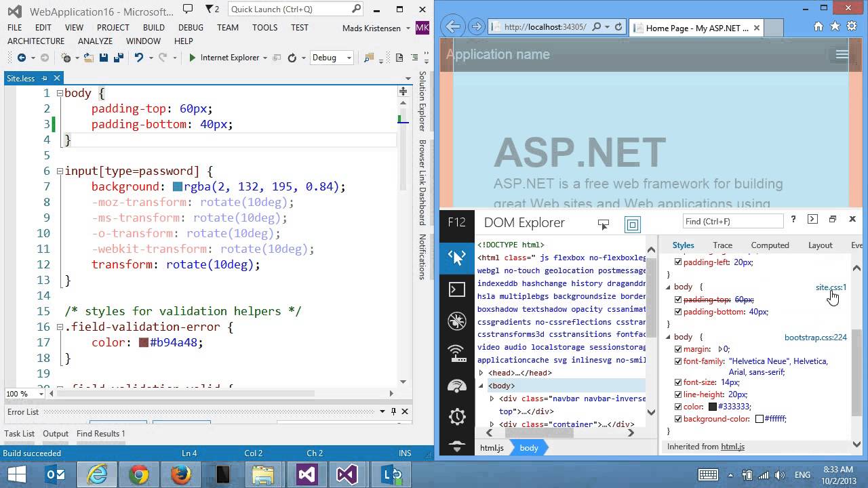Toggle the navbar hamburger menu on the page
The width and height of the screenshot is (868, 488).
click(x=842, y=55)
